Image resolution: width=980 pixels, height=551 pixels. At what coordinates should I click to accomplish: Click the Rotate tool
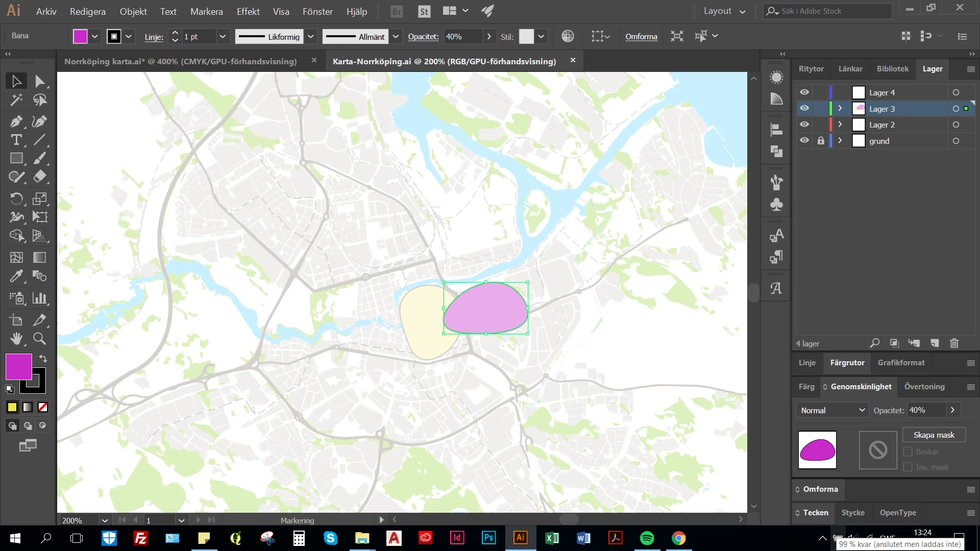tap(16, 198)
